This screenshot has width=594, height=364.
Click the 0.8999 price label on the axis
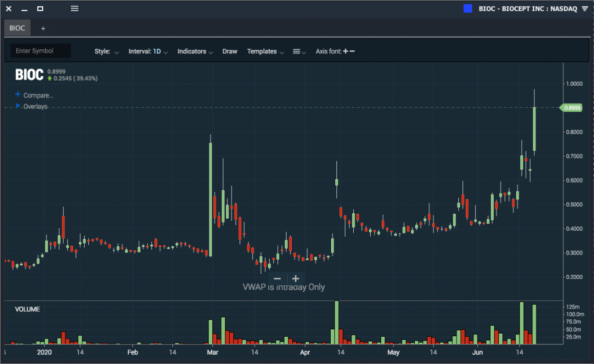coord(571,108)
